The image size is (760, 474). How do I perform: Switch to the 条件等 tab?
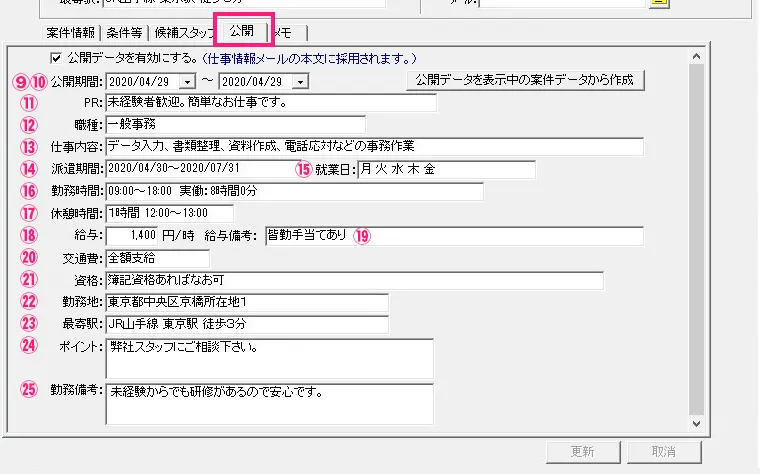click(x=124, y=32)
